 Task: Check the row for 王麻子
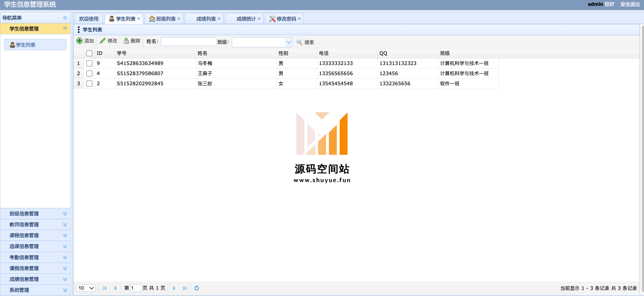pyautogui.click(x=89, y=73)
